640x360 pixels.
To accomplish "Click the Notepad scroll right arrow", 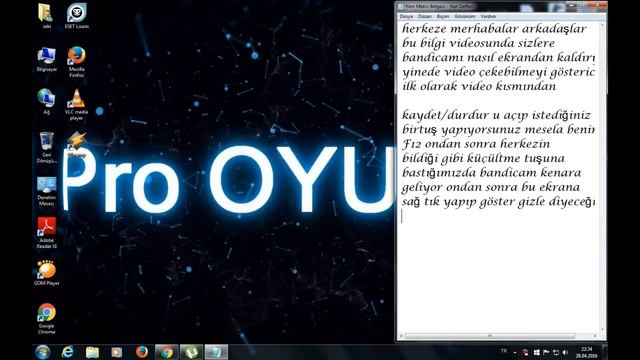I will (596, 336).
